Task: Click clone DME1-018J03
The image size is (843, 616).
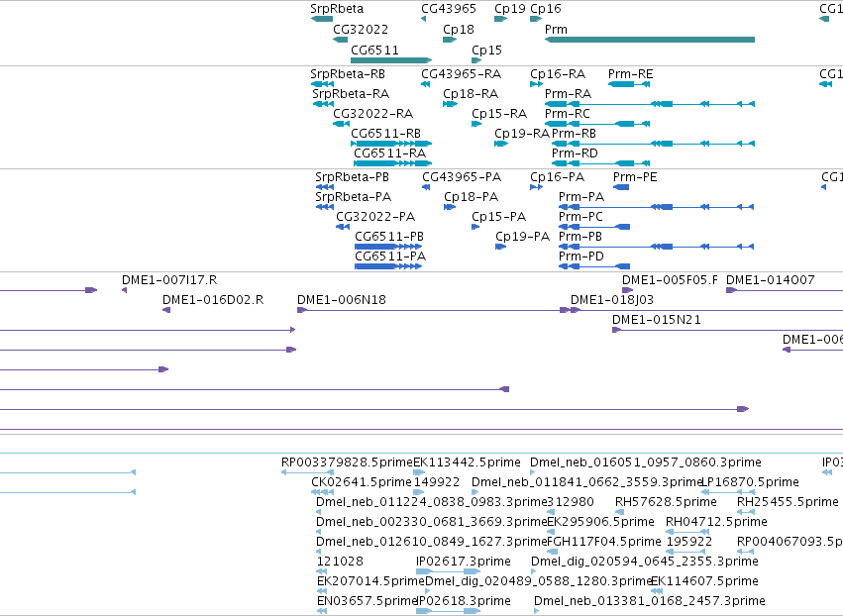Action: click(x=612, y=300)
